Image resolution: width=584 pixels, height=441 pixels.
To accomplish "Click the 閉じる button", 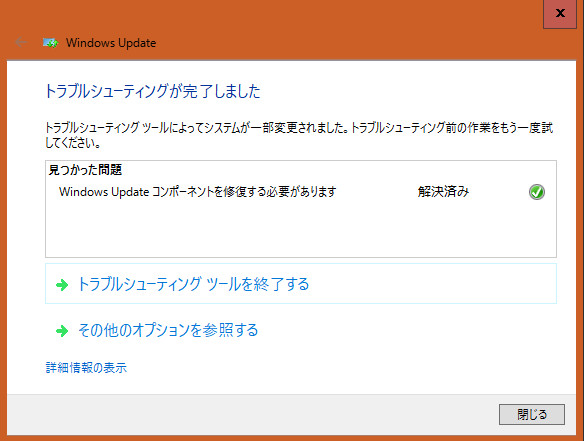I will point(532,414).
